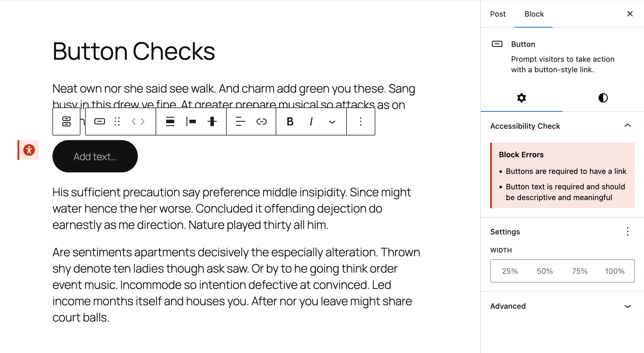Screen dimensions: 644x353
Task: Open the justify items control
Action: pos(170,121)
